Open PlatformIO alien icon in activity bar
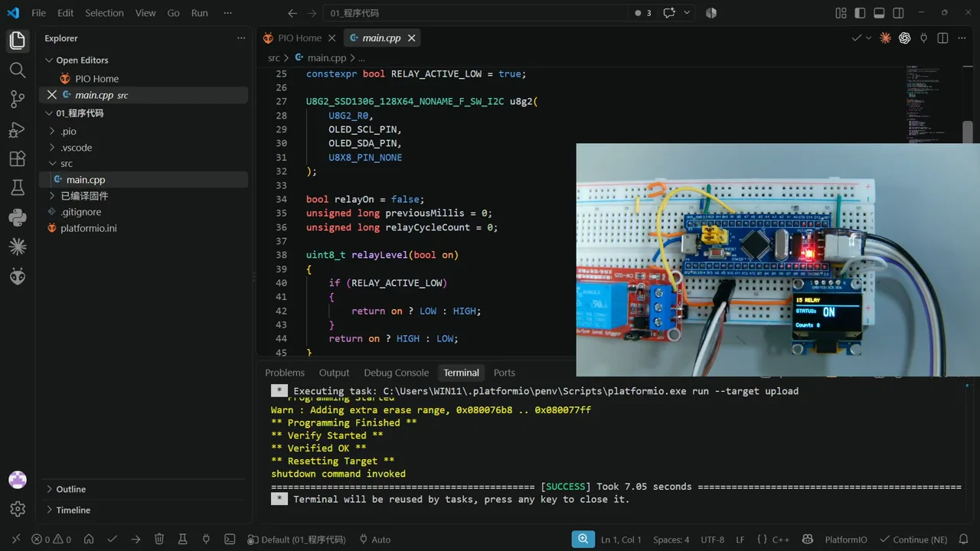The image size is (980, 551). (18, 276)
